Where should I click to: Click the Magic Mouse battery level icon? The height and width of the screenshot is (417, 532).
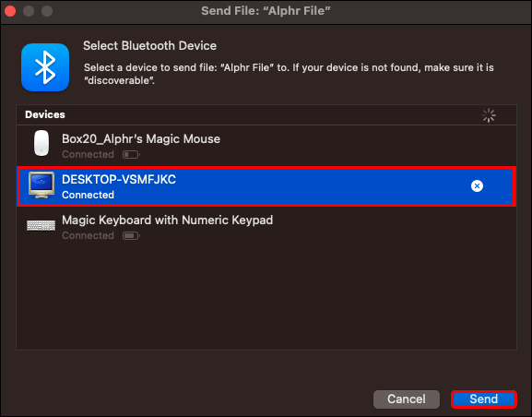pyautogui.click(x=131, y=155)
